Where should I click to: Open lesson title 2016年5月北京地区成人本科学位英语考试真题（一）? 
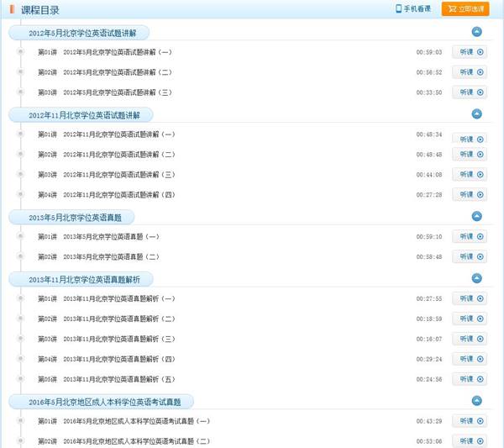pos(136,421)
